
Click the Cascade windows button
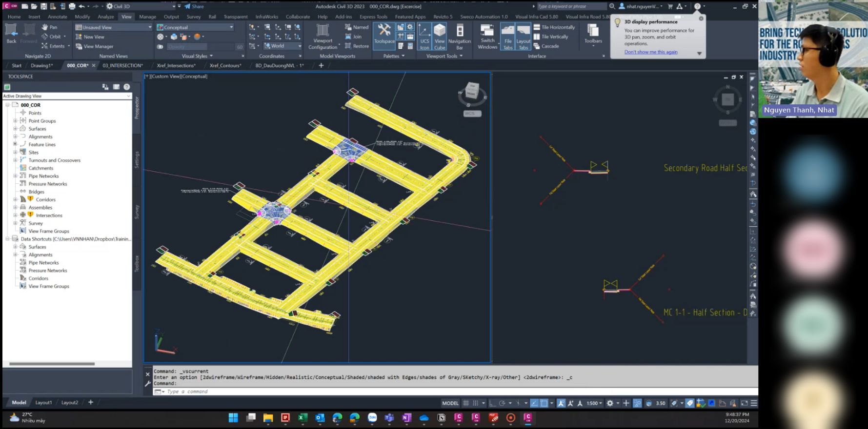(546, 46)
